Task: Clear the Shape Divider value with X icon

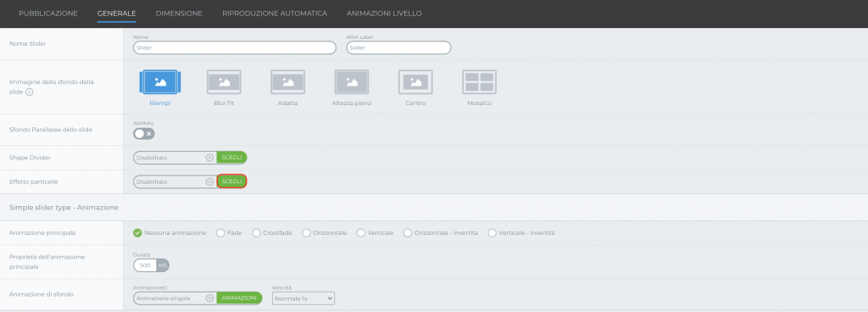Action: 209,158
